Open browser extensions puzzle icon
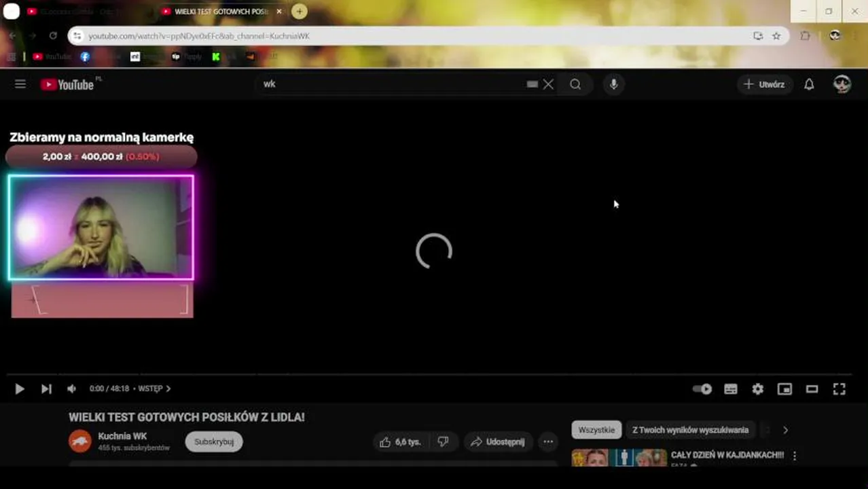The image size is (868, 489). pos(806,35)
